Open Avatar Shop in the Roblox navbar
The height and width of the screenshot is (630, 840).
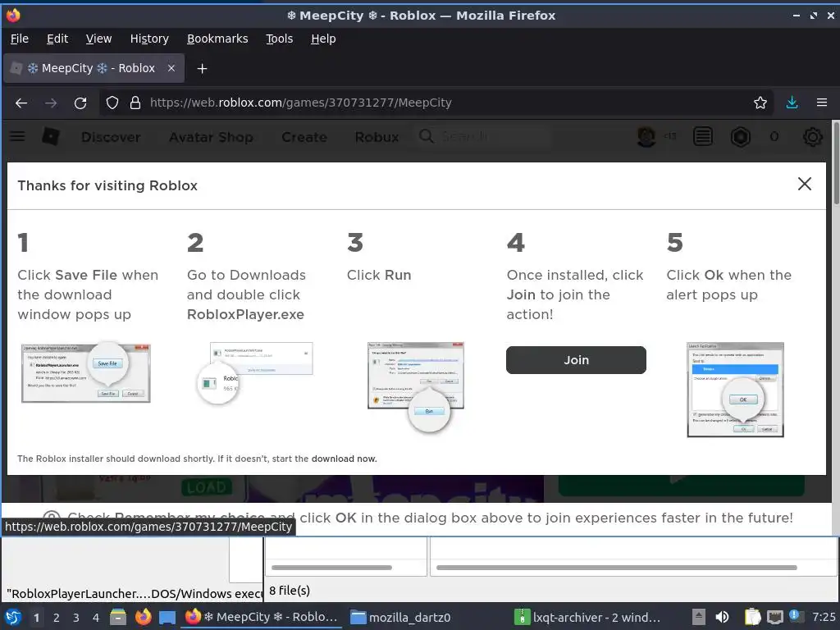pyautogui.click(x=211, y=137)
